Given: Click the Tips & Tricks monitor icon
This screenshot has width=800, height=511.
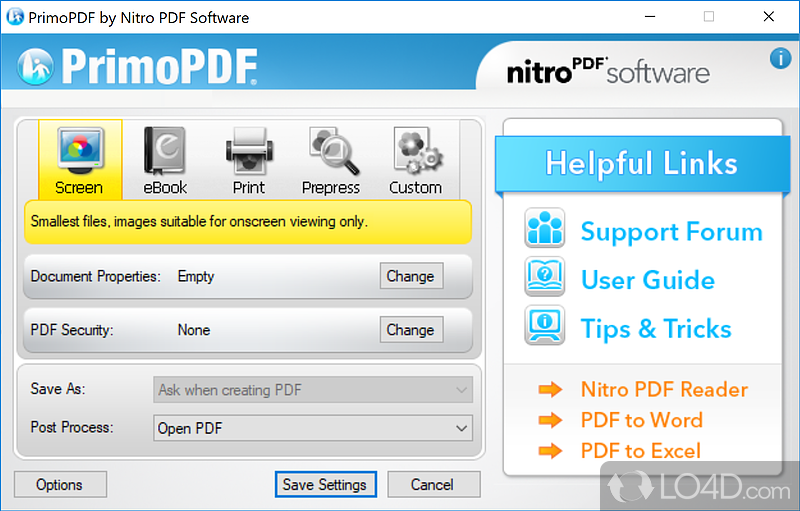Looking at the screenshot, I should coord(544,325).
